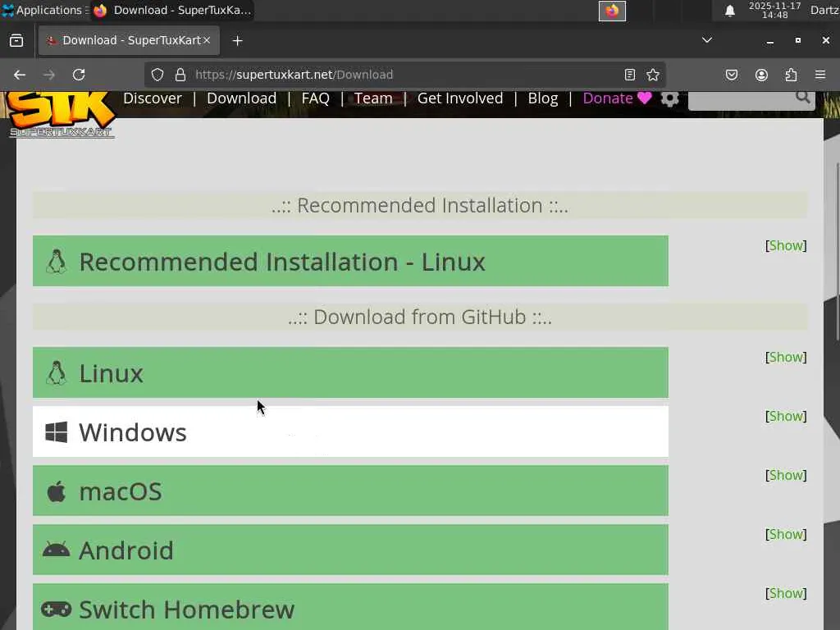Click the address bar URL field
The image size is (840, 630).
(x=404, y=75)
